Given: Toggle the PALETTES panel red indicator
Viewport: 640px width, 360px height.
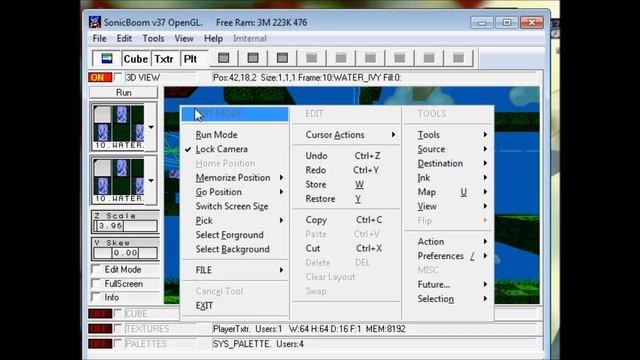Looking at the screenshot, I should tap(100, 344).
